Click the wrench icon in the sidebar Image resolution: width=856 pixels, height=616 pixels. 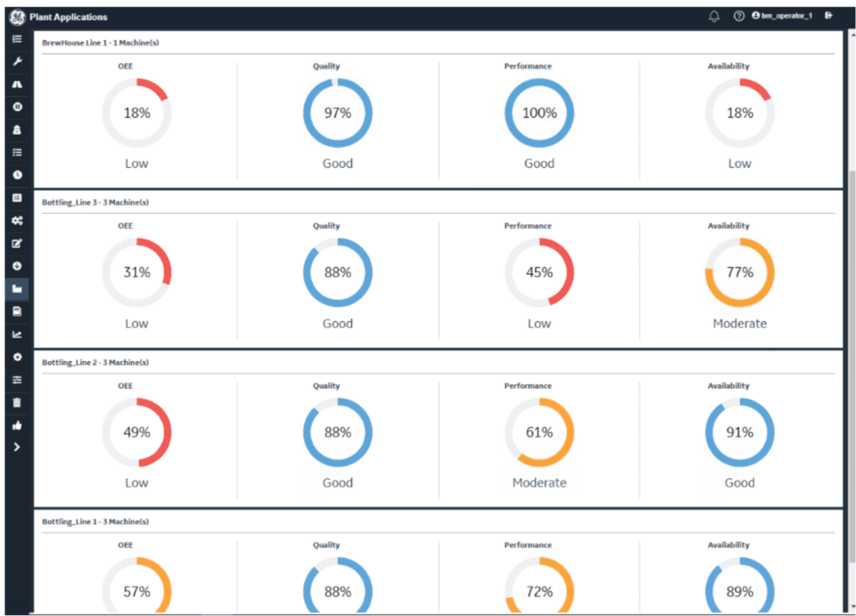click(x=18, y=61)
